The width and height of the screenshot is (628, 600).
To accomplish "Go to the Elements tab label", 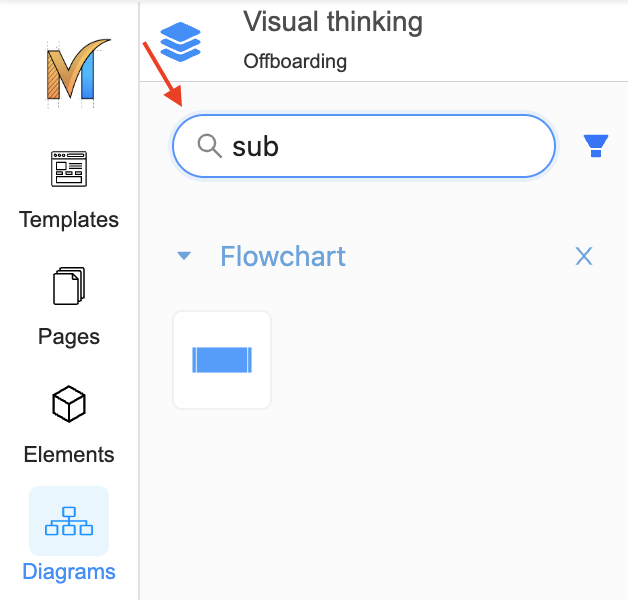I will point(69,454).
